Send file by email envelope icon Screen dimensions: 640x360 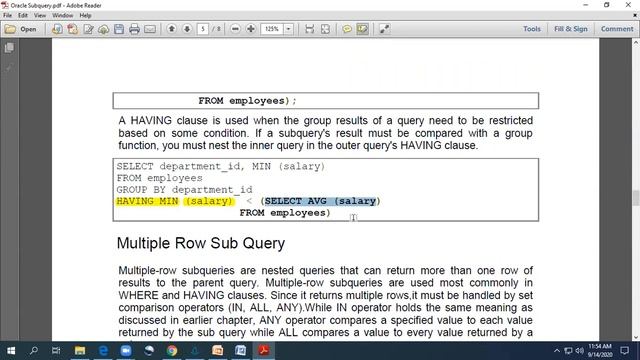point(150,29)
